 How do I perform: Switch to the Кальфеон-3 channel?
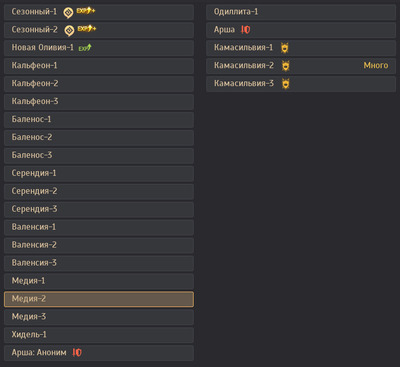click(99, 102)
